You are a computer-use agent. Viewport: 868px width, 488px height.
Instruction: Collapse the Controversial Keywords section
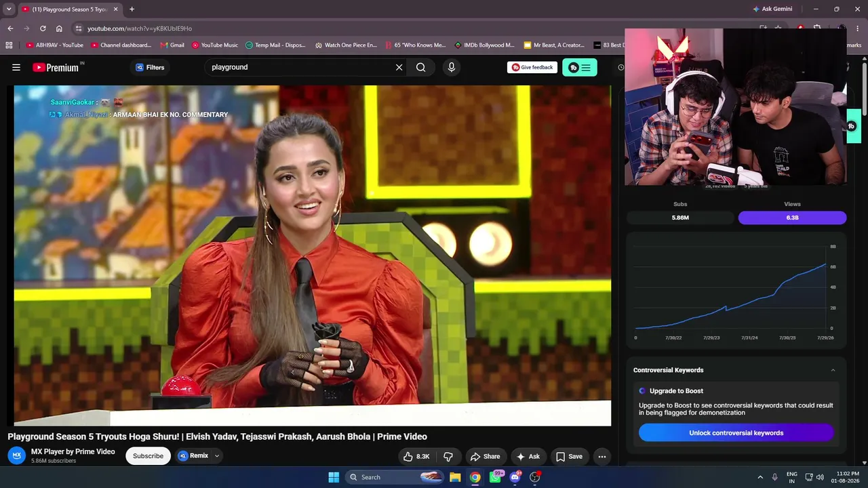click(x=833, y=370)
